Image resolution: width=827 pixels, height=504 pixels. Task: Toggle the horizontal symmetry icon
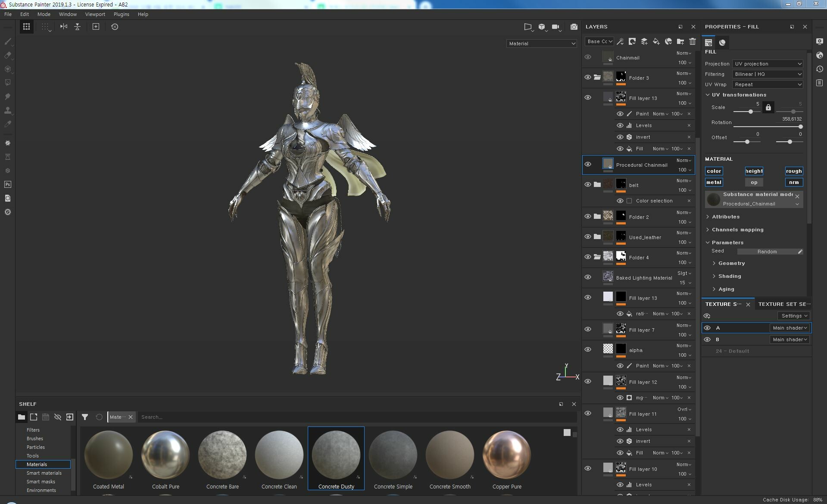point(64,27)
